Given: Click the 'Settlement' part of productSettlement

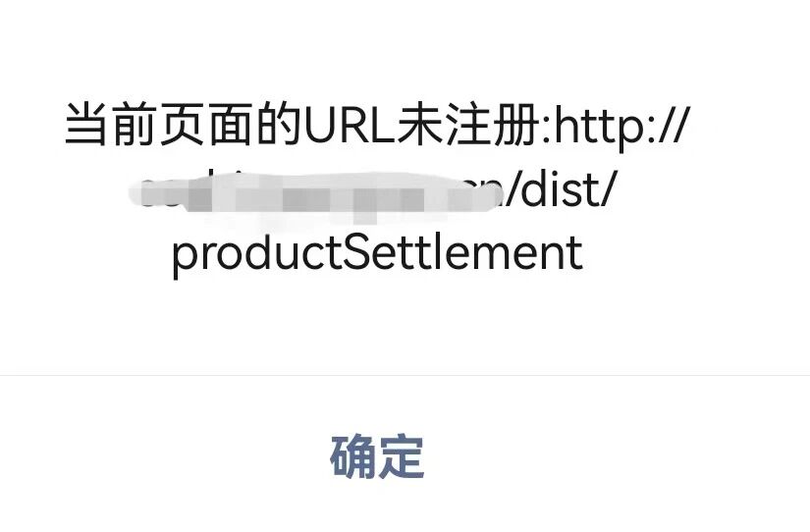Looking at the screenshot, I should (x=462, y=252).
